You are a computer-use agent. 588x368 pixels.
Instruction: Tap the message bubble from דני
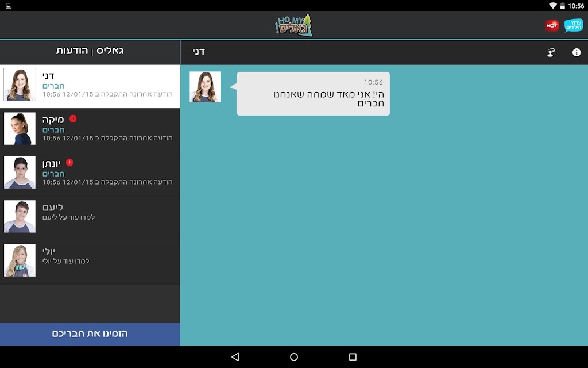click(x=313, y=94)
